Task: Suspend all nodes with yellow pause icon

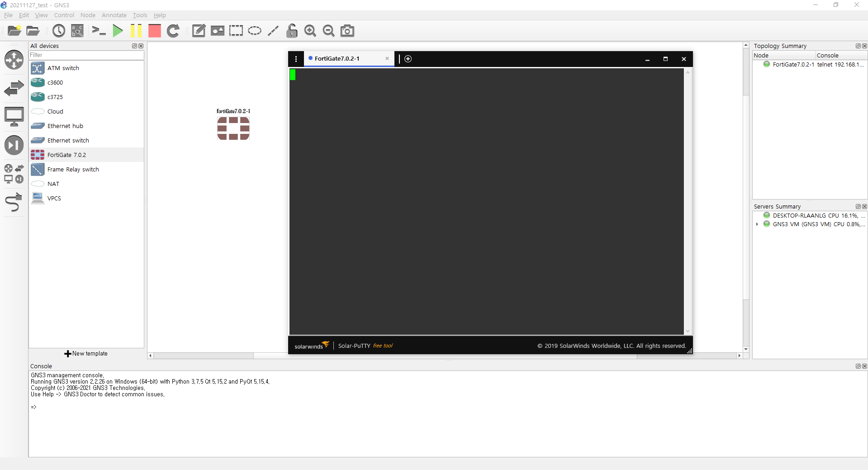Action: point(136,31)
